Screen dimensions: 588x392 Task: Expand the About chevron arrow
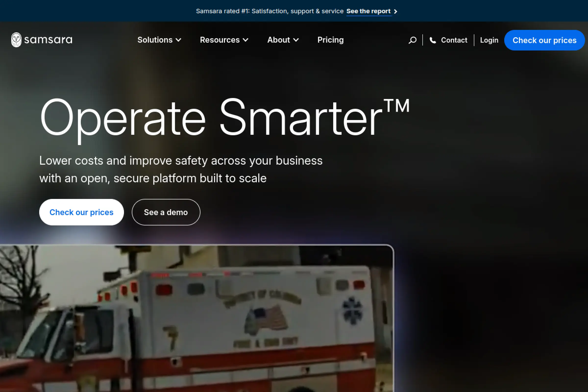[x=296, y=40]
